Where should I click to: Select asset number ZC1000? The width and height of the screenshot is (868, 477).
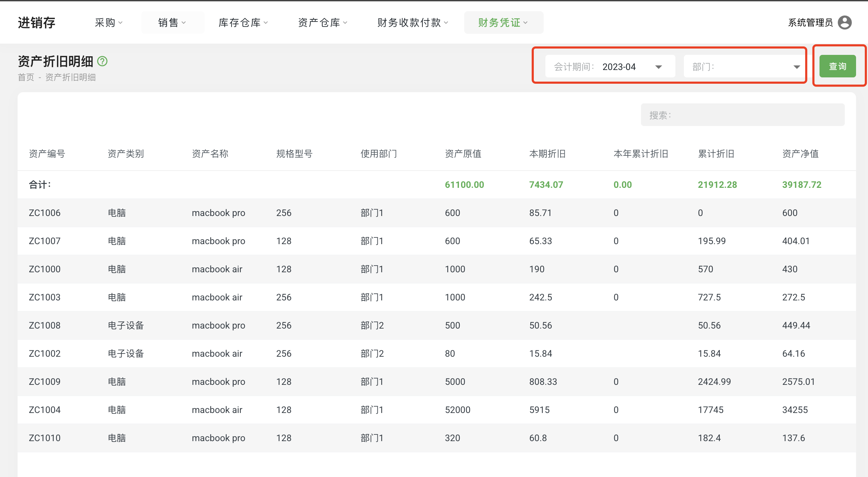point(45,269)
